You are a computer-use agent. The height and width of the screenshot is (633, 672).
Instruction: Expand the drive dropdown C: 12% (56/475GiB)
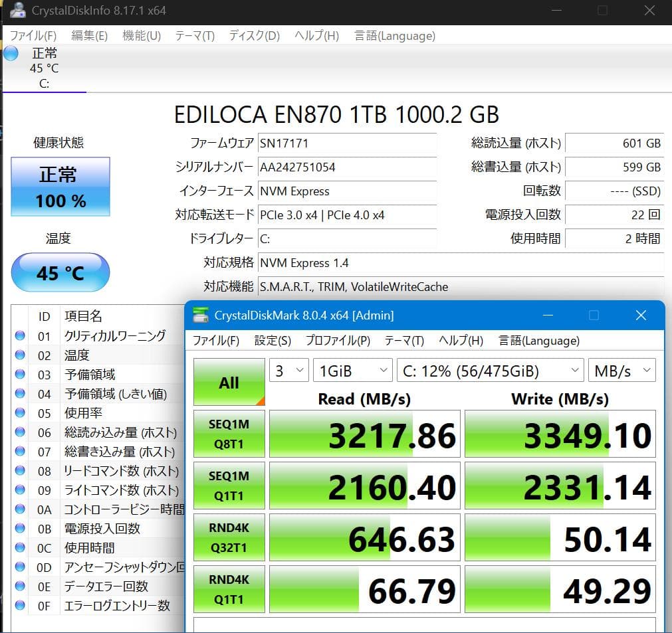click(491, 370)
